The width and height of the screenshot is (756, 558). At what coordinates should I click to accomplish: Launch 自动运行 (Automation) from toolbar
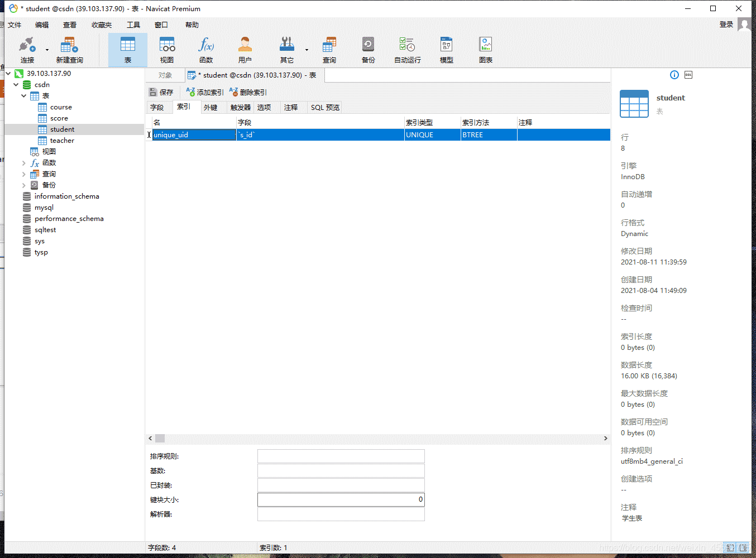point(407,50)
